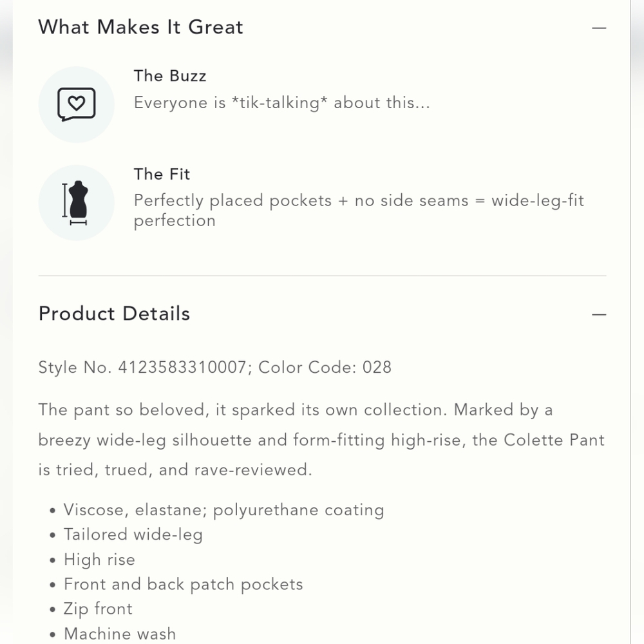Click the Tailored wide-leg bullet item
Screen dimensions: 644x644
point(133,535)
